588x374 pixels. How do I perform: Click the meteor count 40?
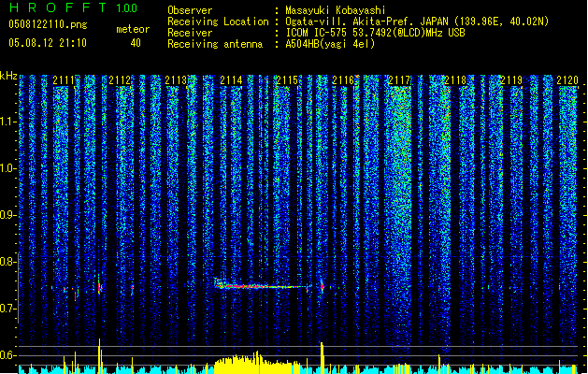(136, 43)
